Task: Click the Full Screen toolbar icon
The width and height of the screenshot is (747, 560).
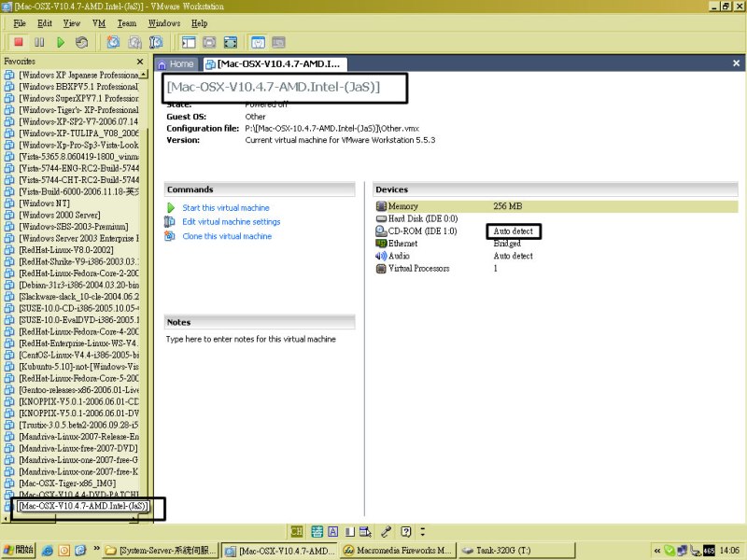Action: [x=231, y=42]
